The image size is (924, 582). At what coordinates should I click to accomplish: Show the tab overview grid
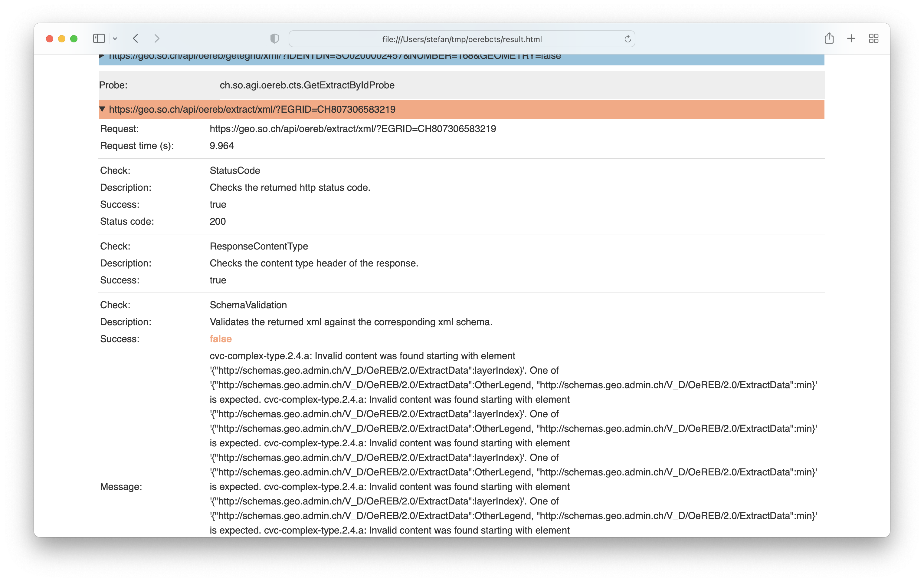click(x=874, y=38)
